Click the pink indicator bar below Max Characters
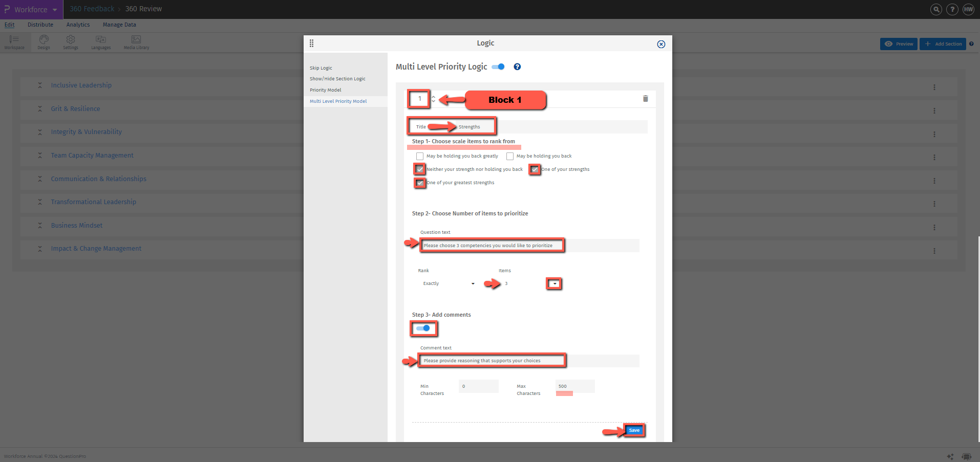 pos(564,394)
